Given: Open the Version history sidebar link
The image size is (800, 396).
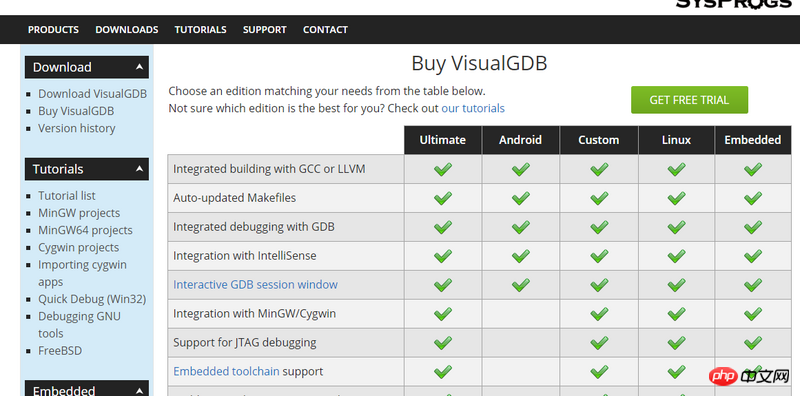Looking at the screenshot, I should pos(77,128).
